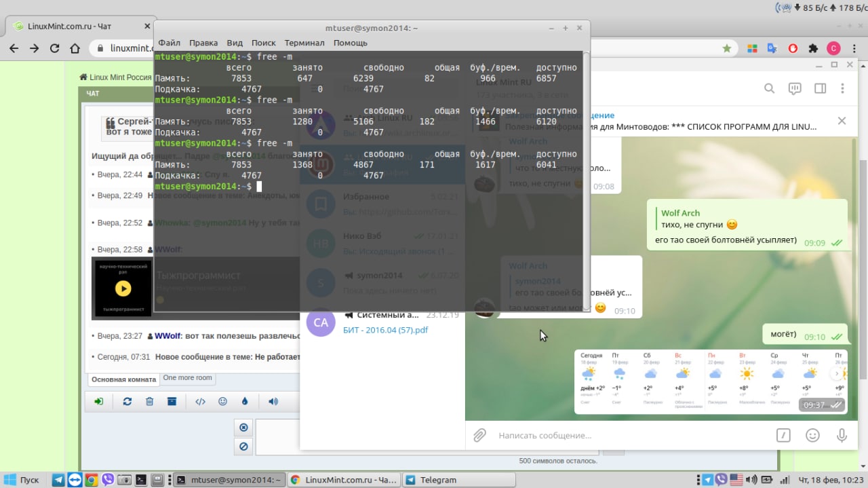Open Chrome extensions puzzle icon
This screenshot has height=488, width=868.
[813, 49]
